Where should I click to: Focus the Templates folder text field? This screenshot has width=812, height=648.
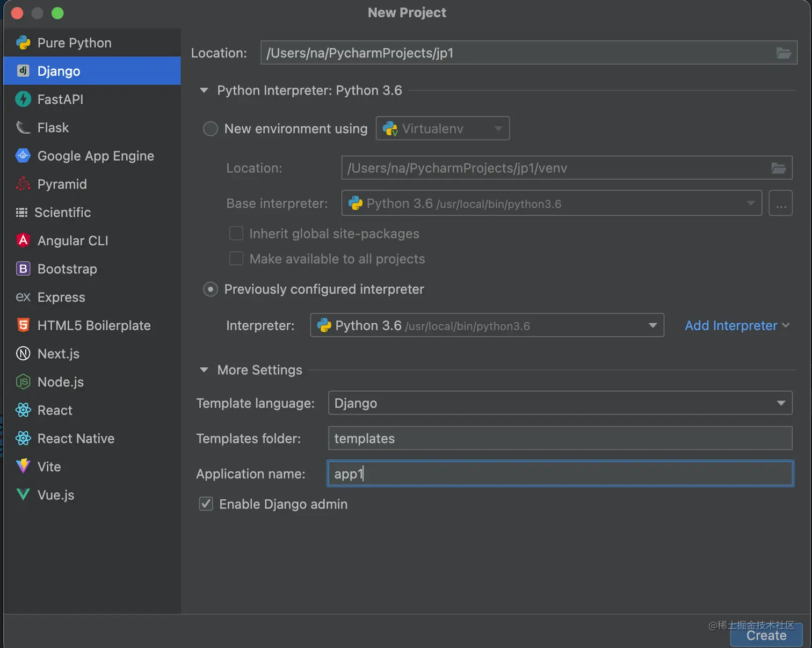point(560,439)
